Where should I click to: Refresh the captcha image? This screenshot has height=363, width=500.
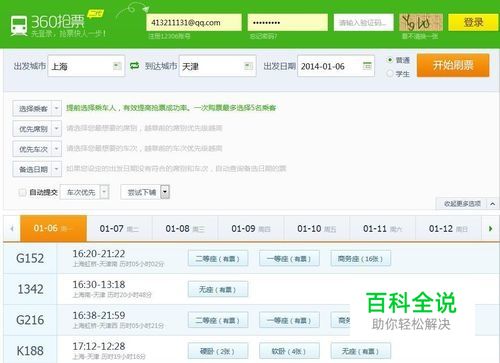click(421, 22)
